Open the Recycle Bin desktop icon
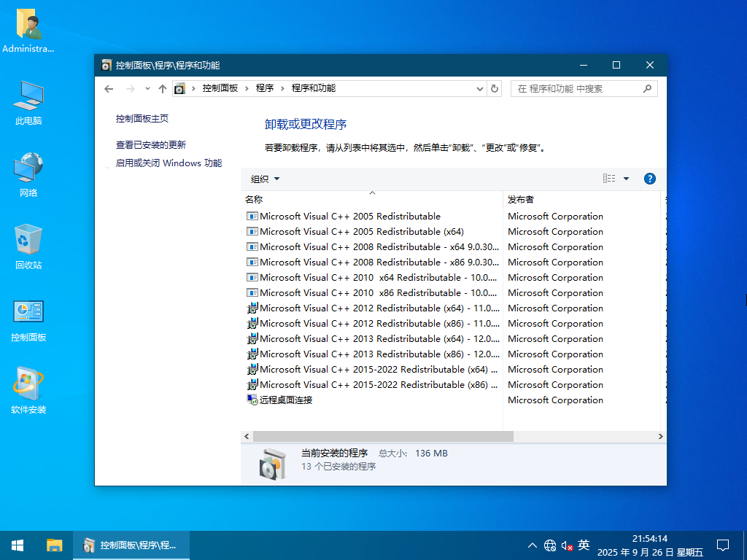This screenshot has width=747, height=560. 28,246
